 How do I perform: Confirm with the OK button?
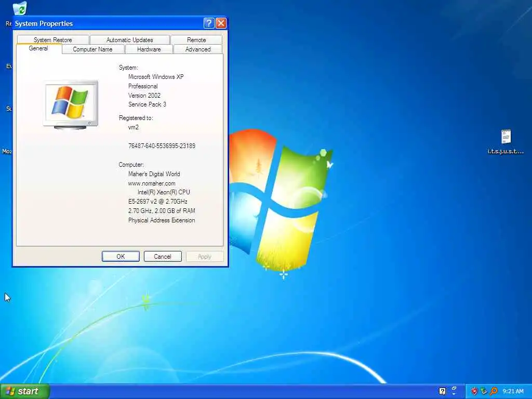(121, 257)
